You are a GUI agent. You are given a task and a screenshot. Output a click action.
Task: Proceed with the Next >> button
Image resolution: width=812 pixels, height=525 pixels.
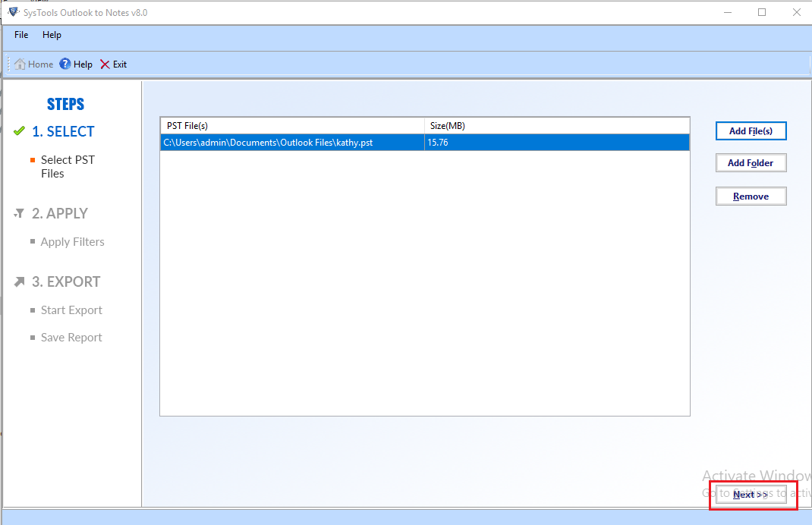pos(751,495)
